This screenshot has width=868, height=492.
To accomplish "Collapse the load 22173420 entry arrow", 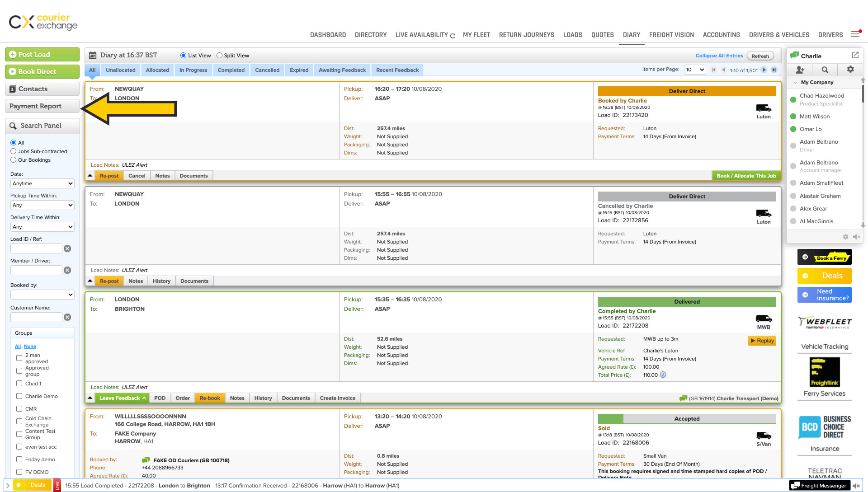I will pyautogui.click(x=90, y=176).
